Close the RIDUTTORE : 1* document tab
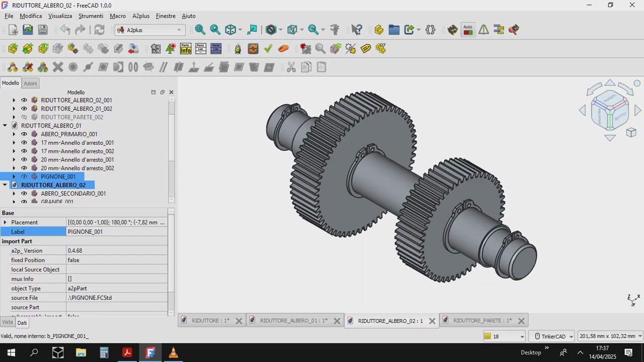Viewport: 644px width, 362px height. [x=239, y=321]
